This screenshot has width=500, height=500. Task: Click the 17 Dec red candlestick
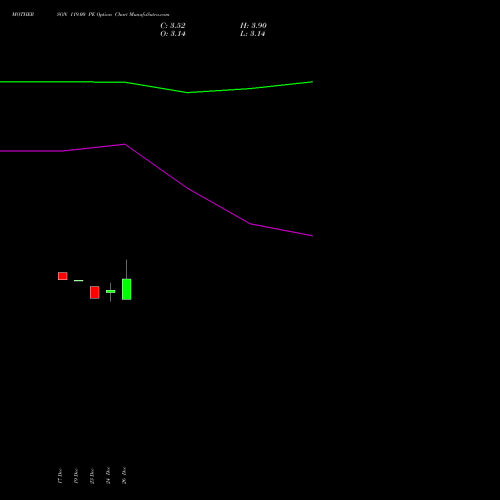tap(63, 276)
